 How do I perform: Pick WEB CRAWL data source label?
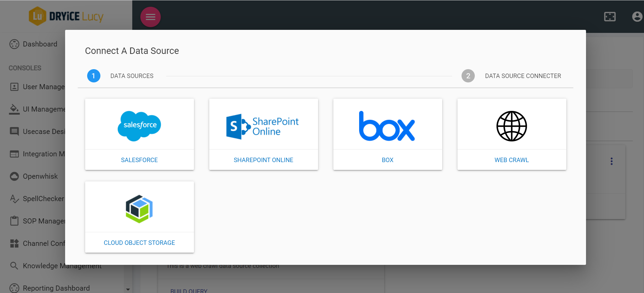pyautogui.click(x=512, y=160)
